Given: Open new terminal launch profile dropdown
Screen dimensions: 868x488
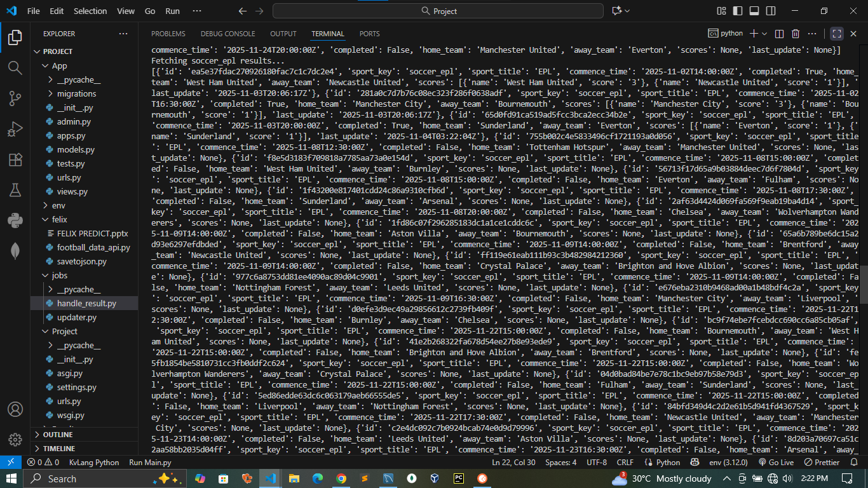Looking at the screenshot, I should [764, 34].
